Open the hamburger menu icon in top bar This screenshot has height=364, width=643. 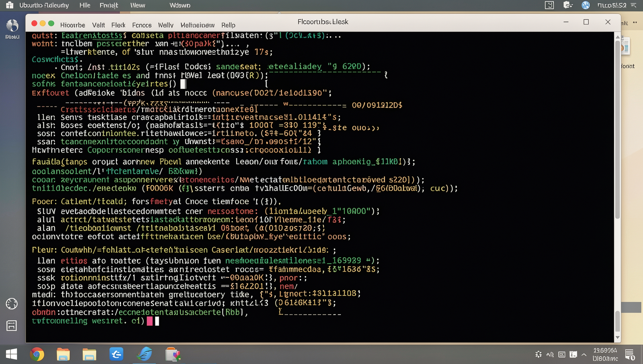[634, 5]
